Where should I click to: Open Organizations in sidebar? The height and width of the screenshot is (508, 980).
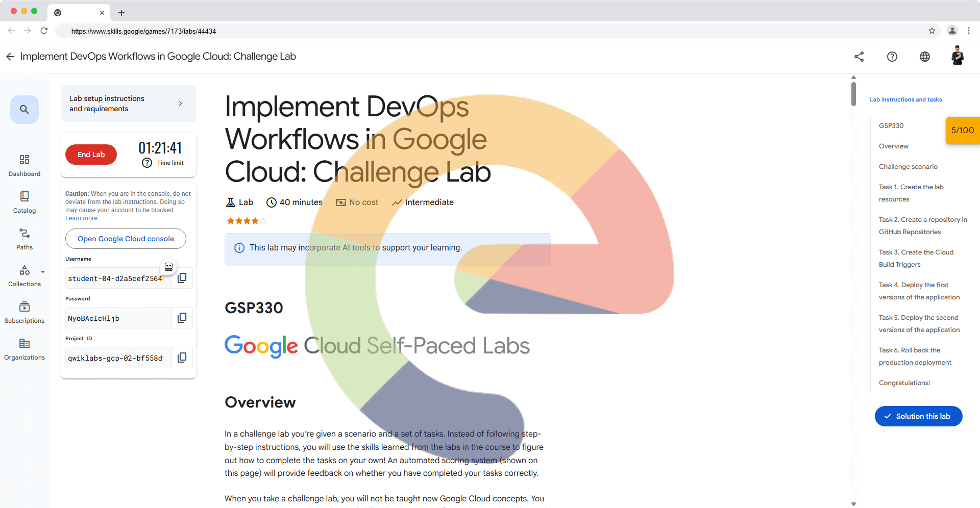coord(24,349)
